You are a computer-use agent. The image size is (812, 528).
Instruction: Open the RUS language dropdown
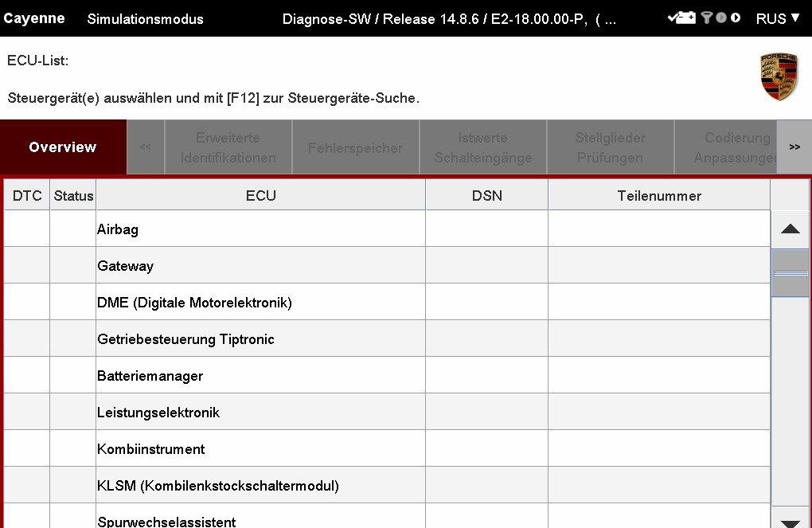coord(778,18)
